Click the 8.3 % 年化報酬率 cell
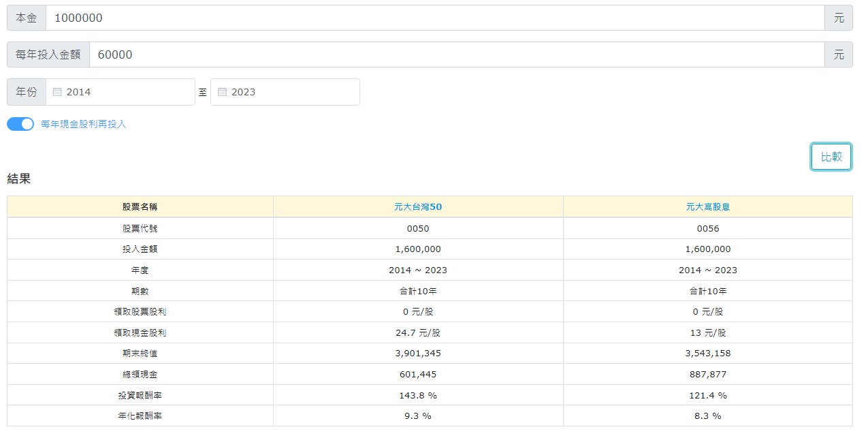This screenshot has width=868, height=438. click(x=707, y=416)
